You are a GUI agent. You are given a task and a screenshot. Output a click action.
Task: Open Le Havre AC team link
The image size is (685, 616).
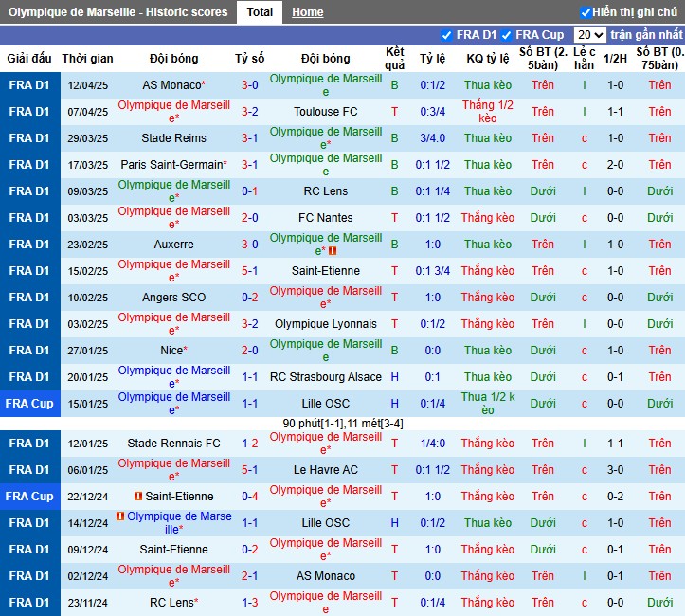326,470
